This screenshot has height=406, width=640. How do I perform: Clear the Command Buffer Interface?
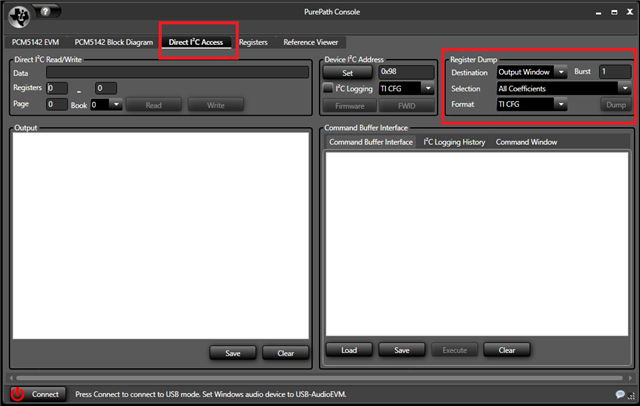tap(507, 350)
